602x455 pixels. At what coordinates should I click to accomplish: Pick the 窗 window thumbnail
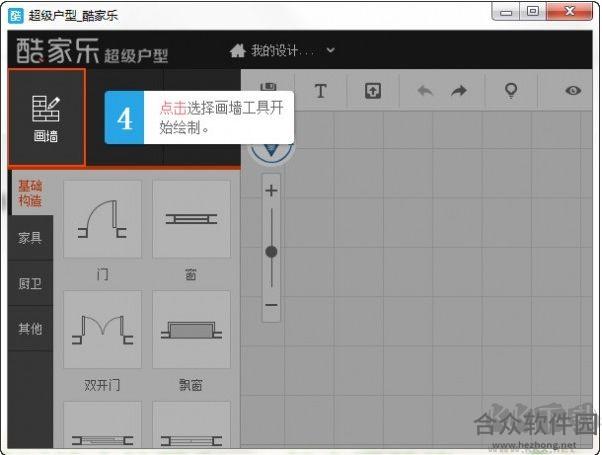191,219
